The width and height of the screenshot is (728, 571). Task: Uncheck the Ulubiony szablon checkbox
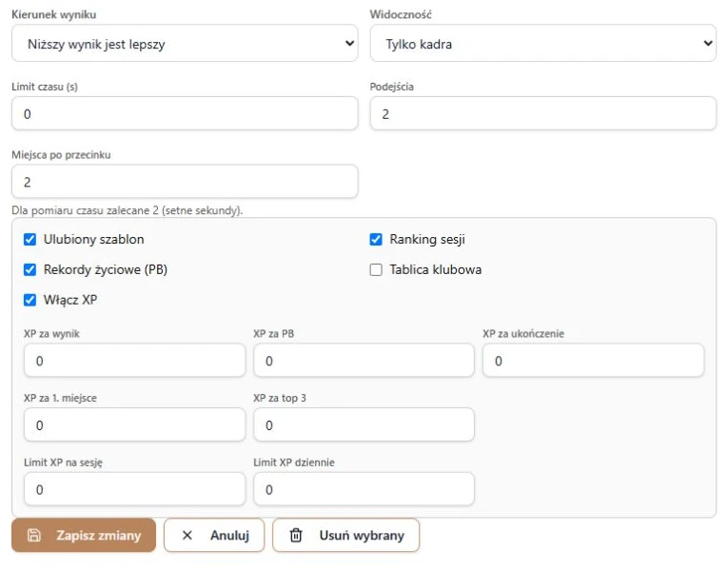coord(30,240)
